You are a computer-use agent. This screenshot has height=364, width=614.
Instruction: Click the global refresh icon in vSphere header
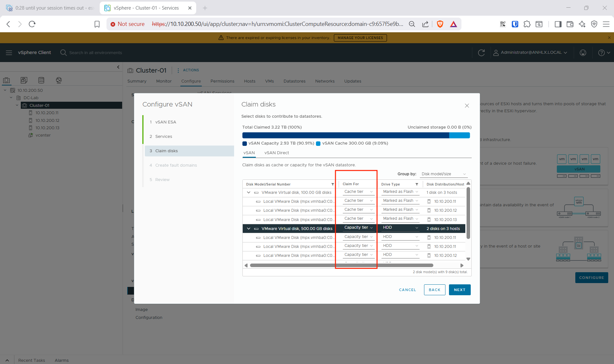click(x=481, y=52)
